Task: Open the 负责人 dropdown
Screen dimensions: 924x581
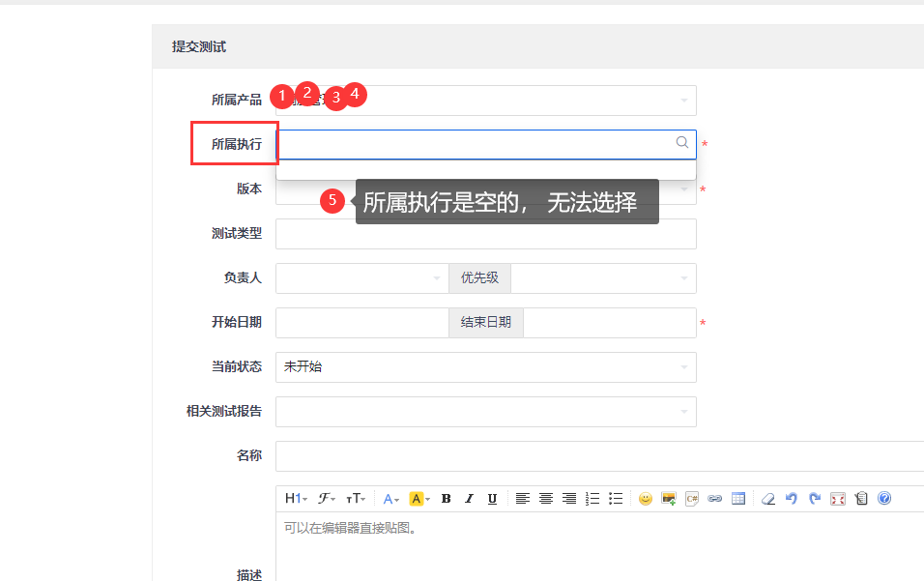Action: [x=362, y=278]
